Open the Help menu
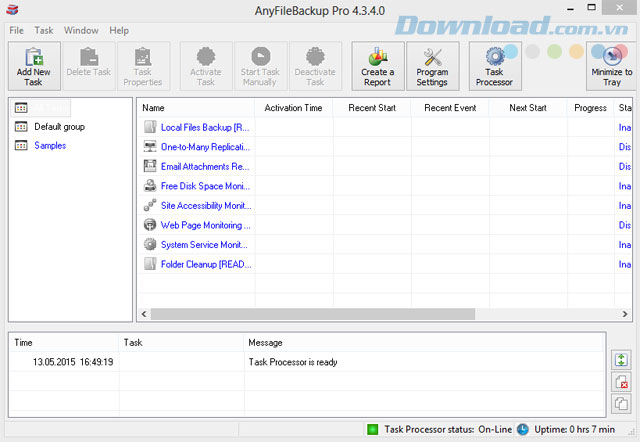 tap(119, 31)
